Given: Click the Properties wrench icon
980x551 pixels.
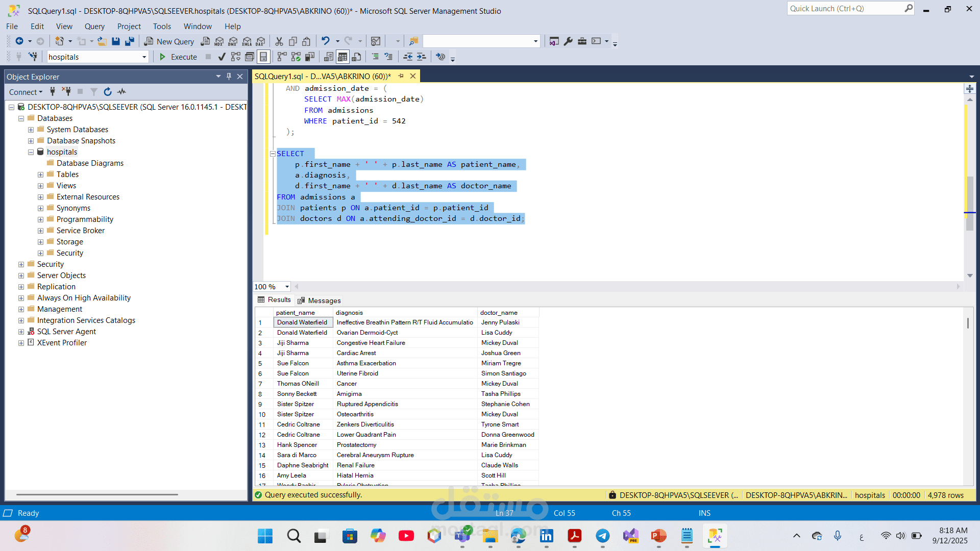Looking at the screenshot, I should (x=568, y=41).
